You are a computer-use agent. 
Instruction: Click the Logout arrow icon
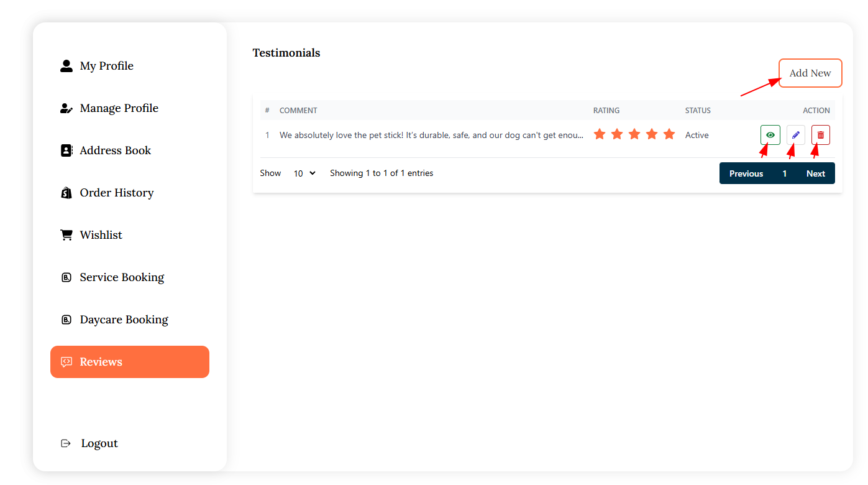tap(66, 443)
